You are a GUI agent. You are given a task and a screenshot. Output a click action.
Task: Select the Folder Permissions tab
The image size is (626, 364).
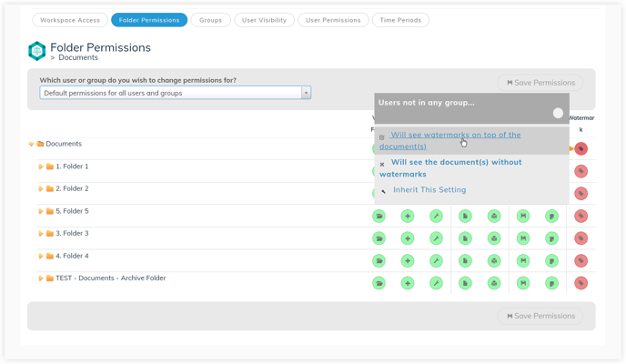(x=149, y=20)
